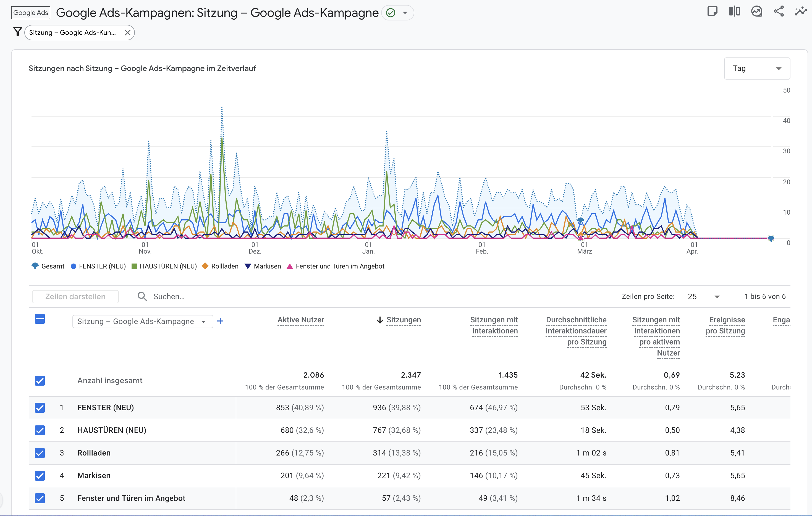Click the Sitzungen column sort arrow
The width and height of the screenshot is (812, 516).
(380, 320)
